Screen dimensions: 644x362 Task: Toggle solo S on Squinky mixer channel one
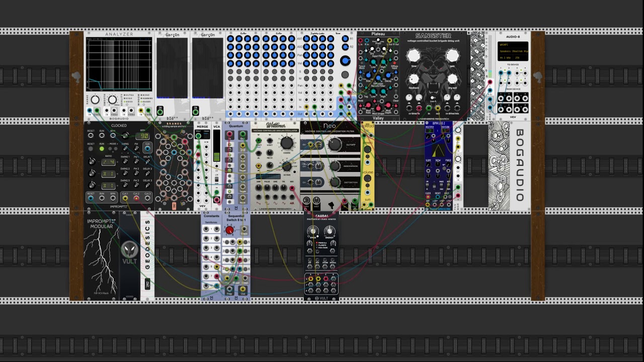pos(306,71)
